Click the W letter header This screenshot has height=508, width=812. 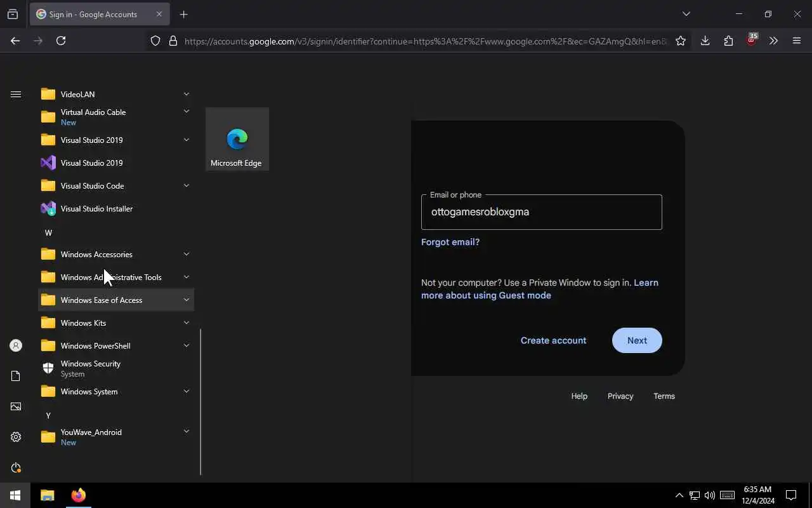[x=48, y=232]
